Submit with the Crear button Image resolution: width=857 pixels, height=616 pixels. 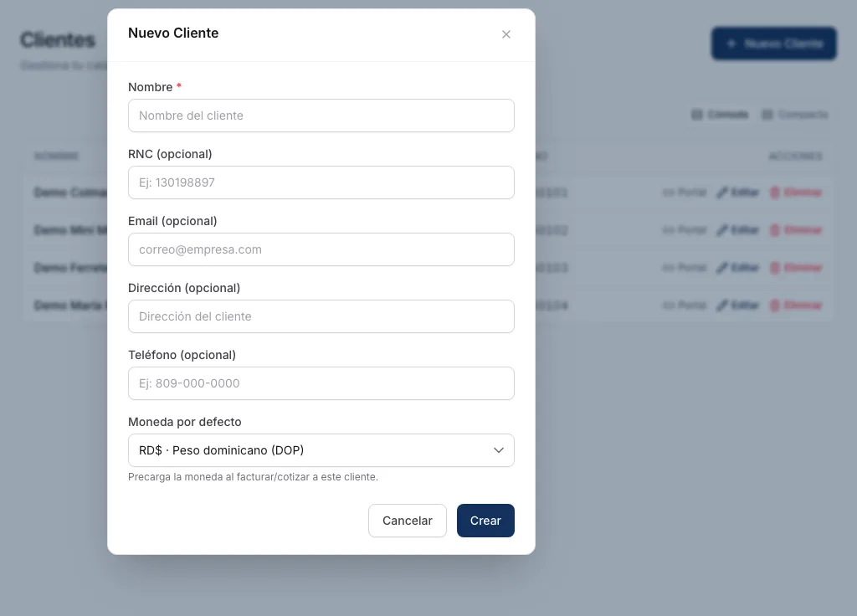[x=485, y=521]
